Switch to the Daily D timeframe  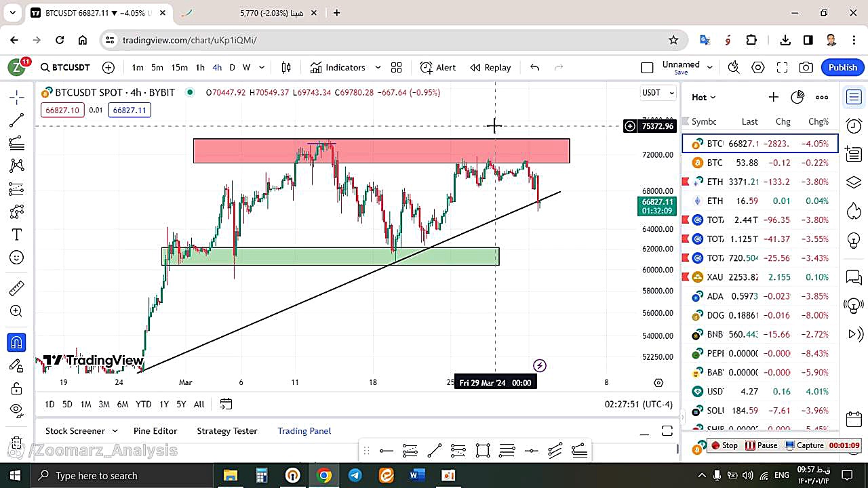click(232, 67)
